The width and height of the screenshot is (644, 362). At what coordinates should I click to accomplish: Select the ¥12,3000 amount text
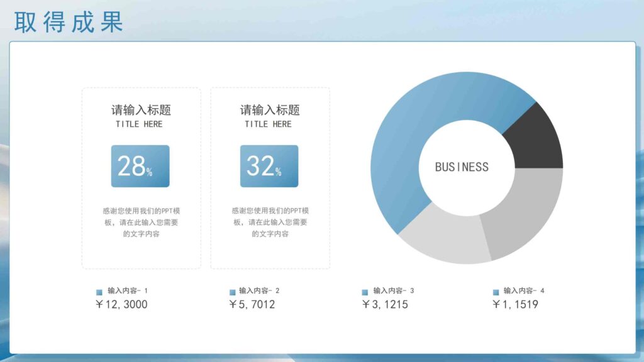point(121,305)
